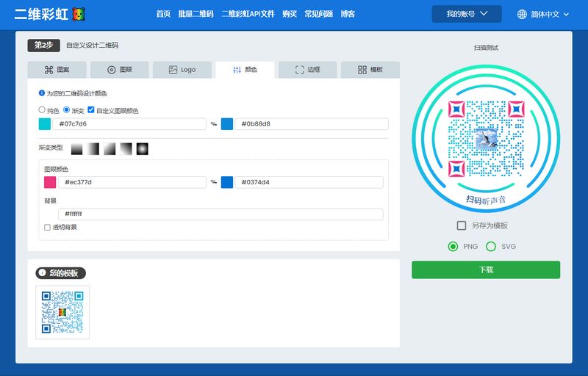
Task: Open 常见问题 FAQ page
Action: click(x=319, y=14)
